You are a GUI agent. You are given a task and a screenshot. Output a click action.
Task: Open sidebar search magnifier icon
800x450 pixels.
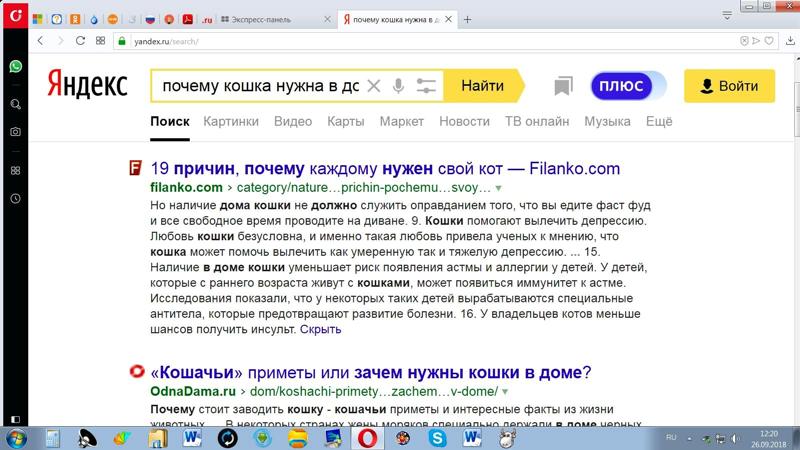(x=15, y=105)
